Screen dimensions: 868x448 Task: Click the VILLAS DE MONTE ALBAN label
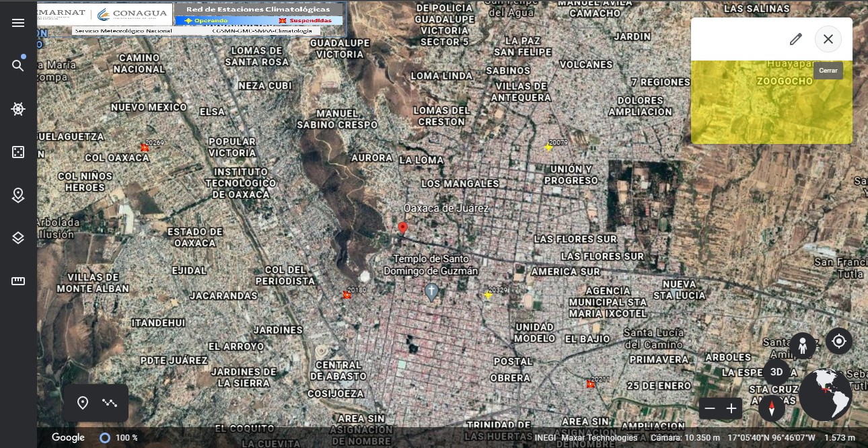pos(93,283)
